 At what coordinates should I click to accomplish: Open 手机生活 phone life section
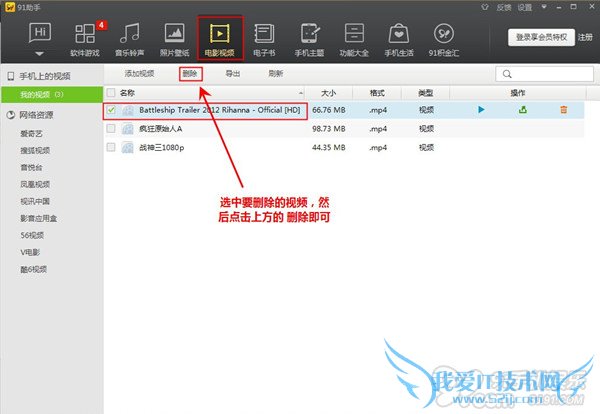[x=399, y=39]
